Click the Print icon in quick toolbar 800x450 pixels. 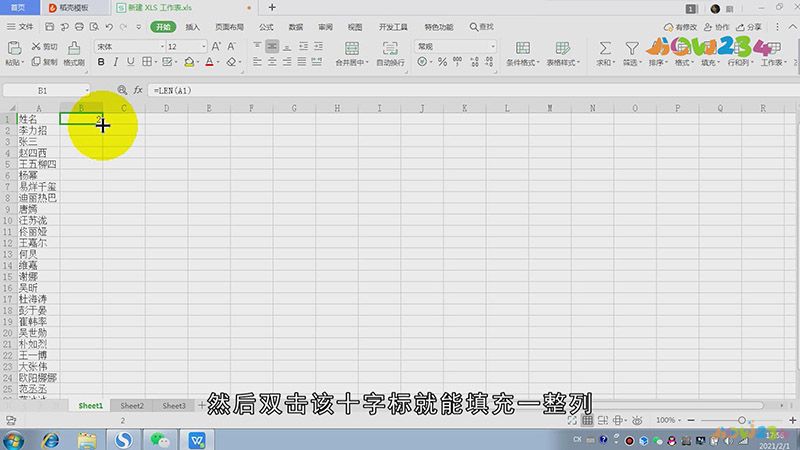79,27
